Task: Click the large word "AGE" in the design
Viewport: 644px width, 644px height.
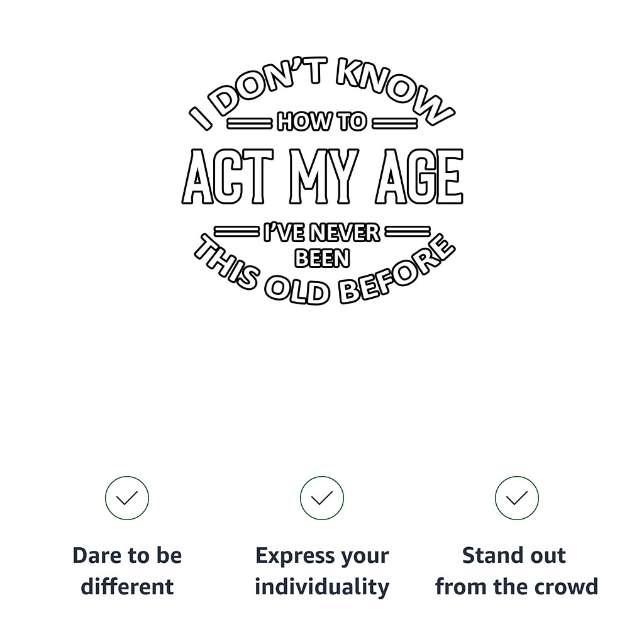Action: [419, 177]
